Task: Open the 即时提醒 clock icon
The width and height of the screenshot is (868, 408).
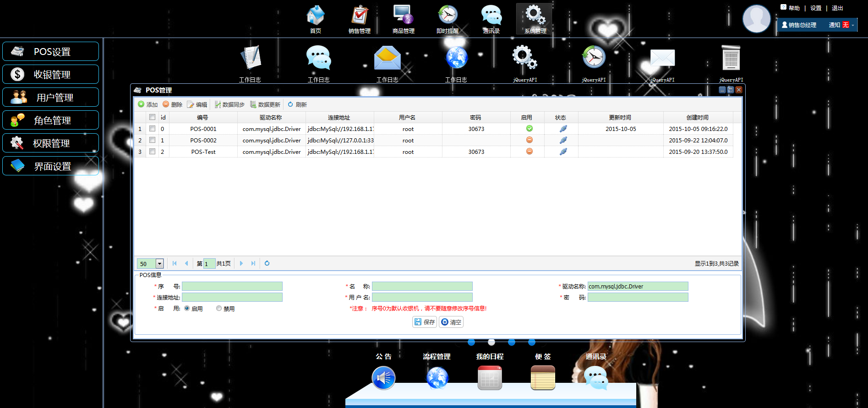Action: pos(448,15)
